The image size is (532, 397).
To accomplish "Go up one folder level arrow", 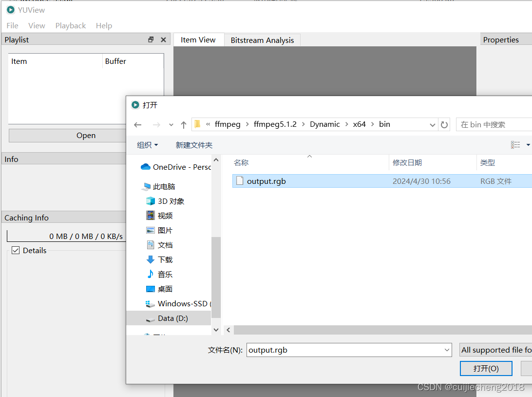I will pos(184,125).
